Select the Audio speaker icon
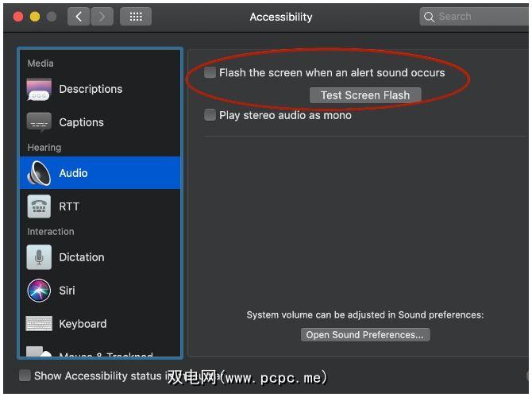Viewport: 532px width, 397px height. pos(39,173)
